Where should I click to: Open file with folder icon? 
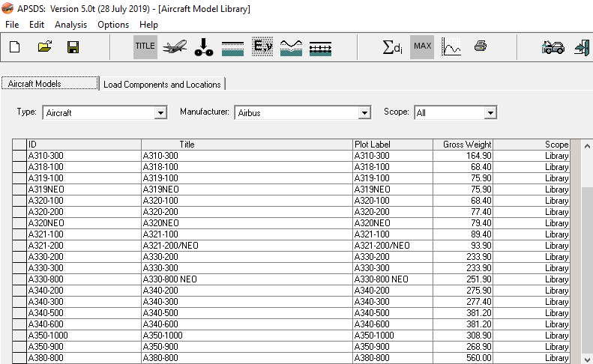tap(45, 47)
